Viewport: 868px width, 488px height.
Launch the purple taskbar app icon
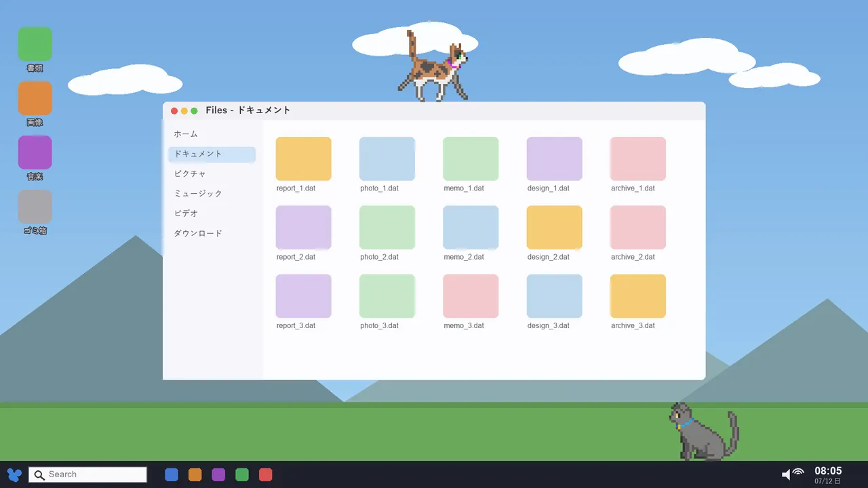coord(218,474)
